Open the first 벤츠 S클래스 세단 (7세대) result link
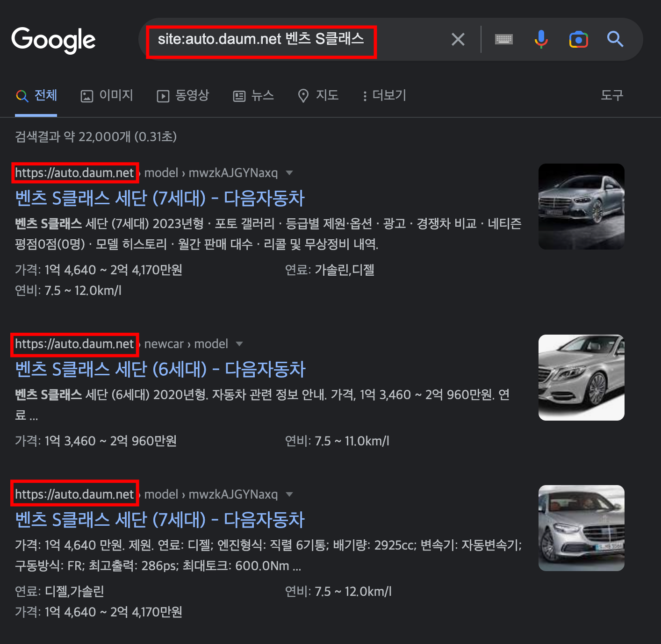Image resolution: width=661 pixels, height=644 pixels. pyautogui.click(x=160, y=198)
